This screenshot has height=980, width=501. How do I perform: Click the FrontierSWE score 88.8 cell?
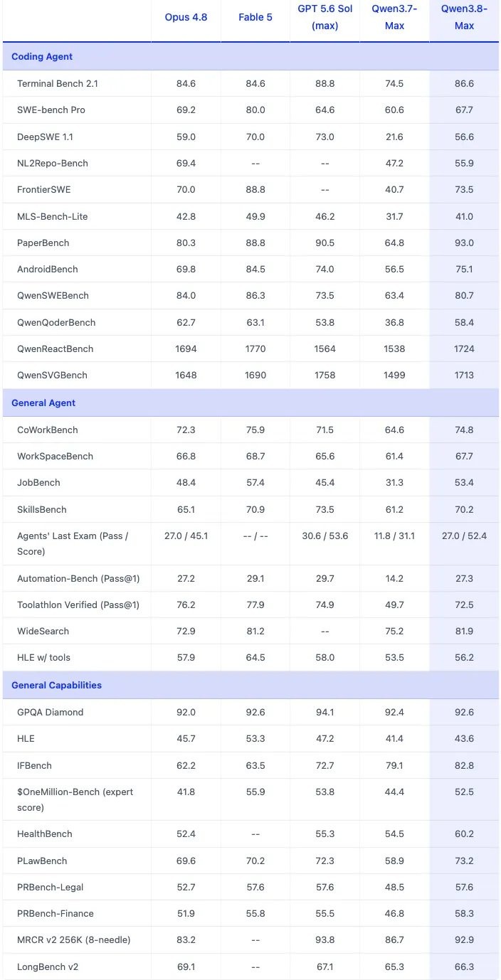pos(255,190)
